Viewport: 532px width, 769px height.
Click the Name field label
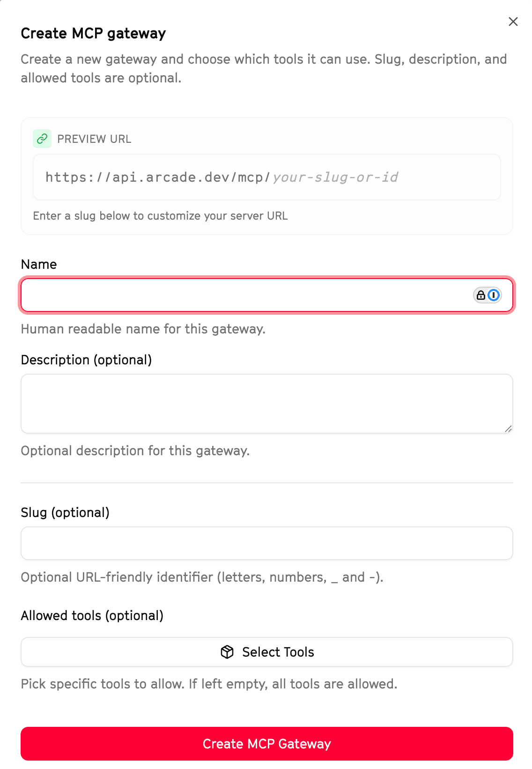click(x=38, y=264)
